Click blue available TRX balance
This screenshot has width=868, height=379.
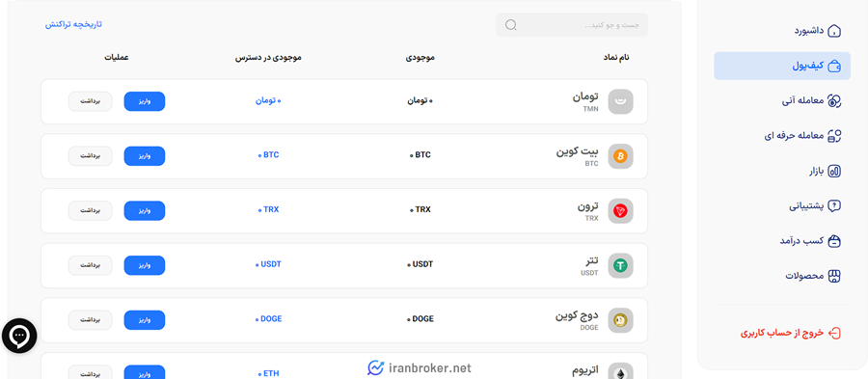click(268, 209)
